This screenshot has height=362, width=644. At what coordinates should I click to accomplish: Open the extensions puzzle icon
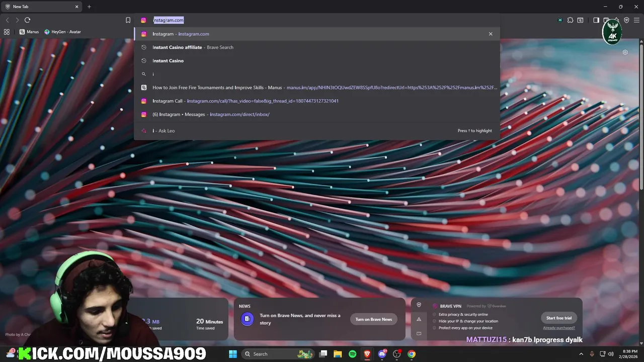[570, 20]
